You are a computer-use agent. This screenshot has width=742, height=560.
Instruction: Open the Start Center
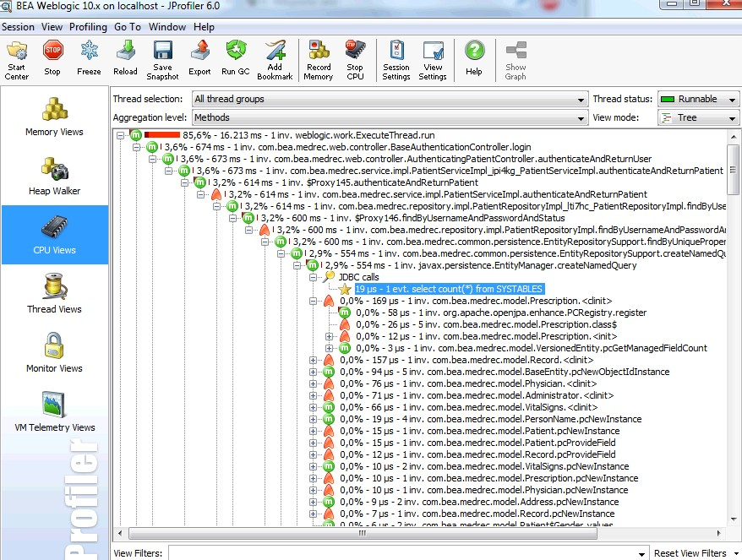pyautogui.click(x=17, y=60)
